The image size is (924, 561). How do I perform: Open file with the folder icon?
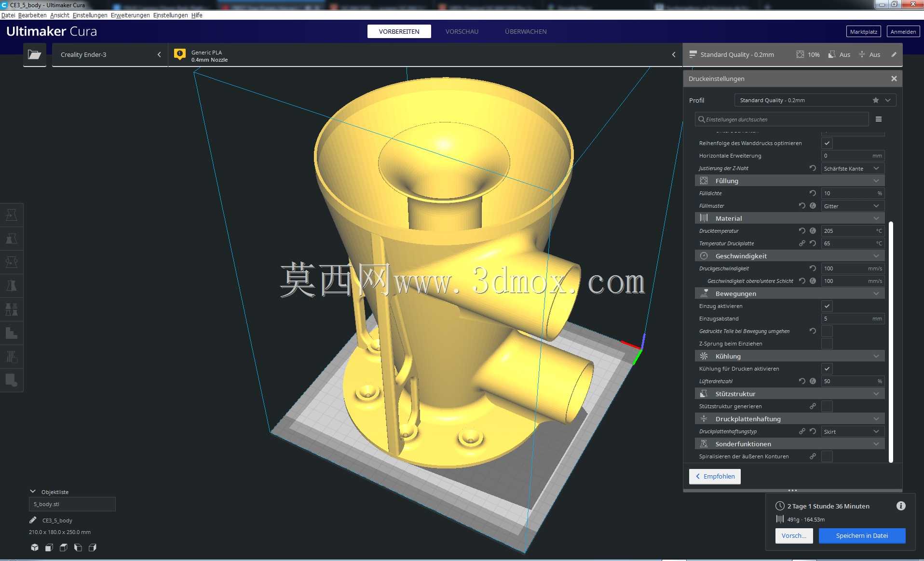tap(35, 54)
